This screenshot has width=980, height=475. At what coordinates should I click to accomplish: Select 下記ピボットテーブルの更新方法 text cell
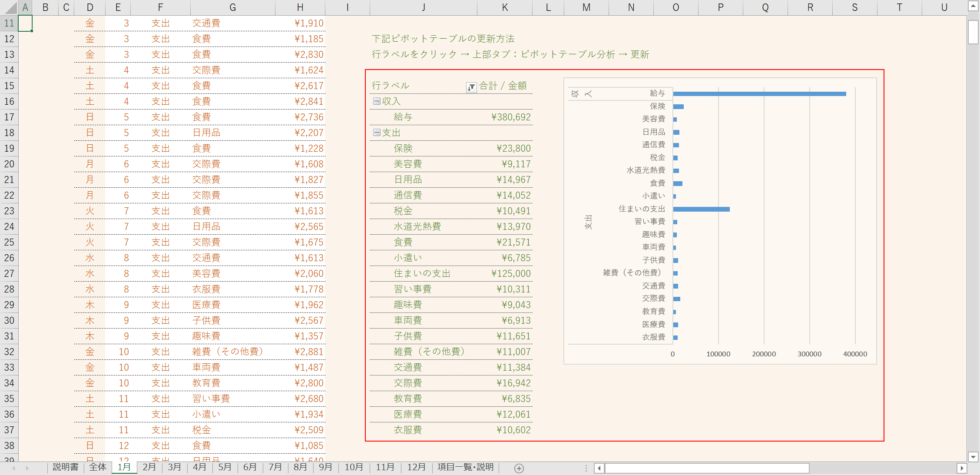[443, 39]
